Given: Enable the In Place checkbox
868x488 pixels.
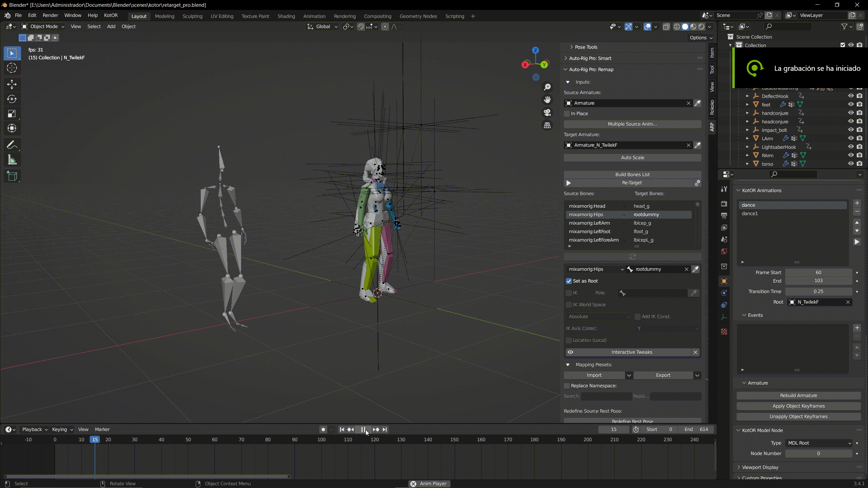Looking at the screenshot, I should pos(567,114).
